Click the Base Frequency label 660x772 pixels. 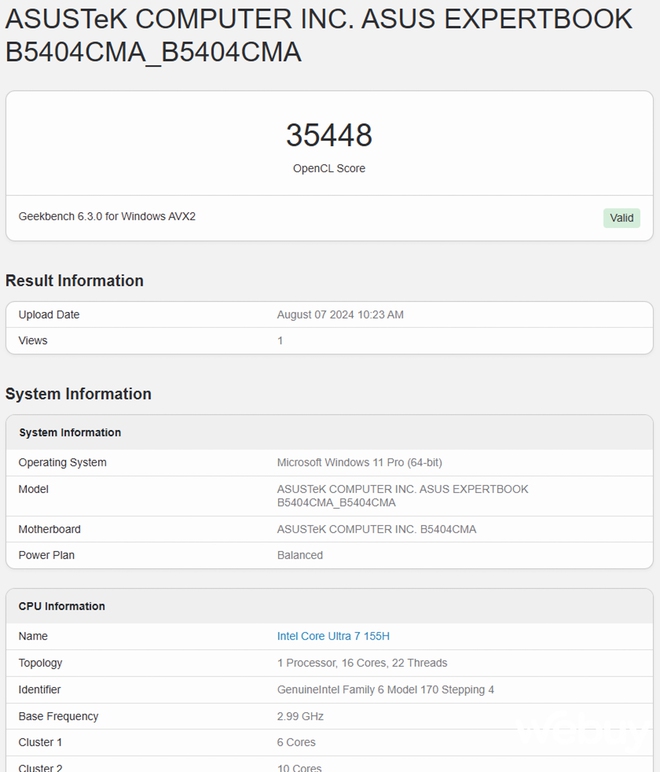point(58,716)
